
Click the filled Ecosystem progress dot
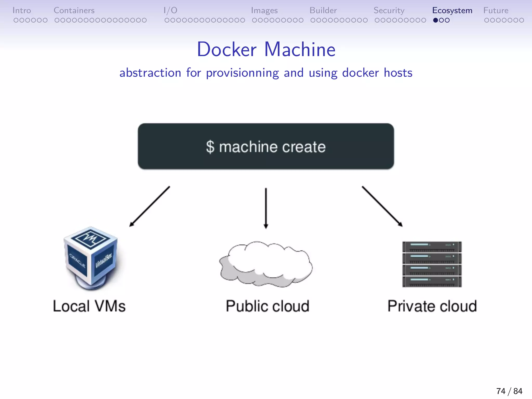pos(436,20)
